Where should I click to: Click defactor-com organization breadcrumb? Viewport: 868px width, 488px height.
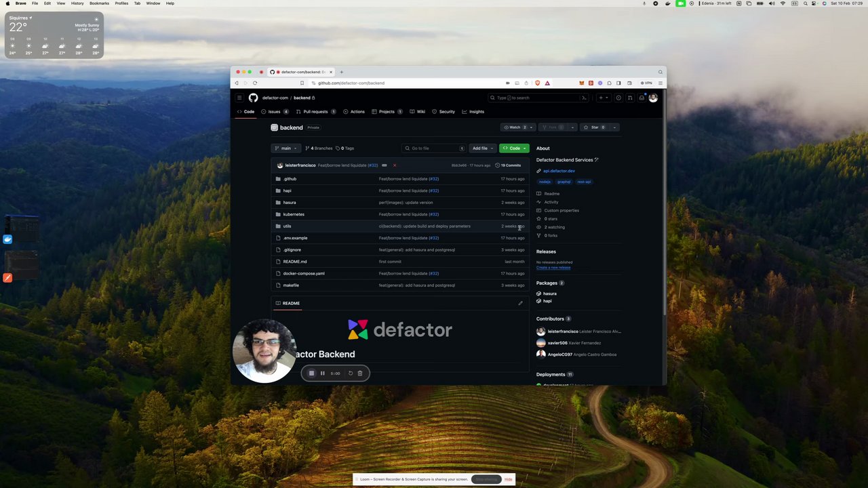[275, 98]
